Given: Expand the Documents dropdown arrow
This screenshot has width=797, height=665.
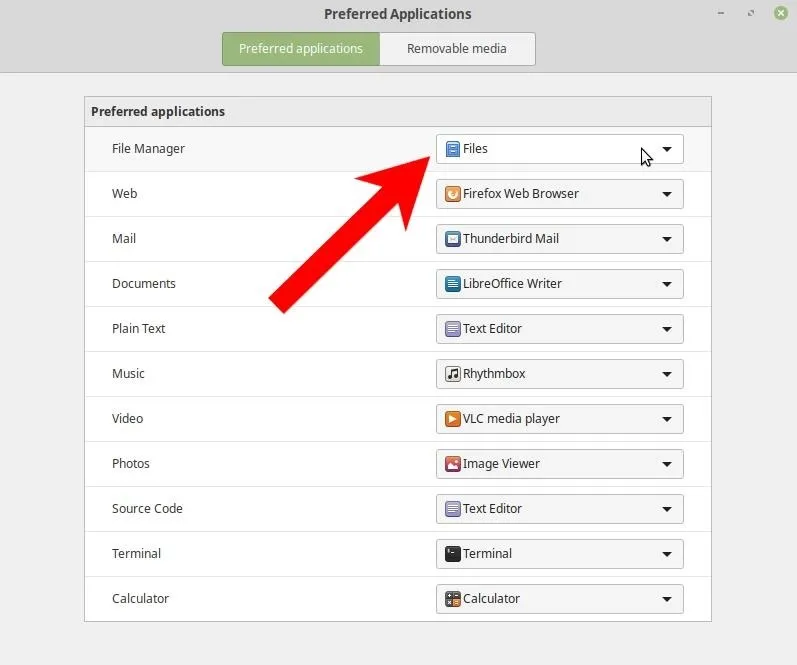Looking at the screenshot, I should pyautogui.click(x=667, y=284).
